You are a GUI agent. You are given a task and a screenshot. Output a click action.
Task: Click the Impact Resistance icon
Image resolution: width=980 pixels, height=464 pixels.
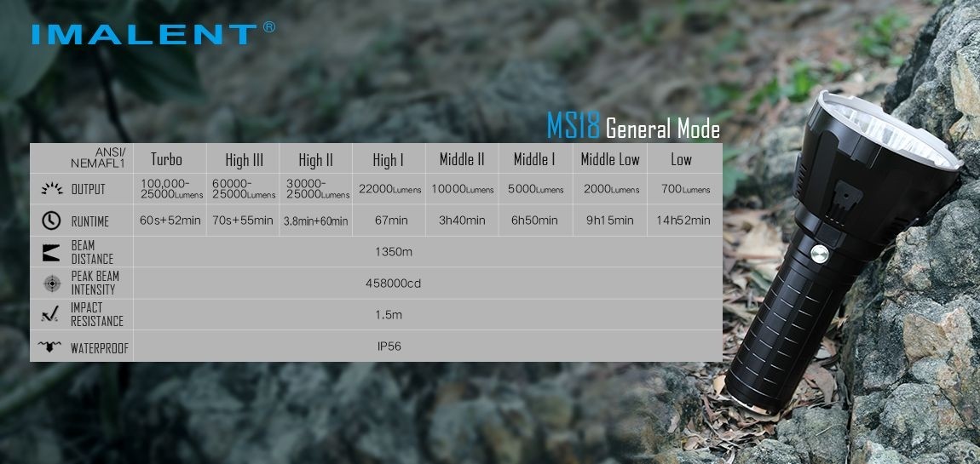point(52,314)
